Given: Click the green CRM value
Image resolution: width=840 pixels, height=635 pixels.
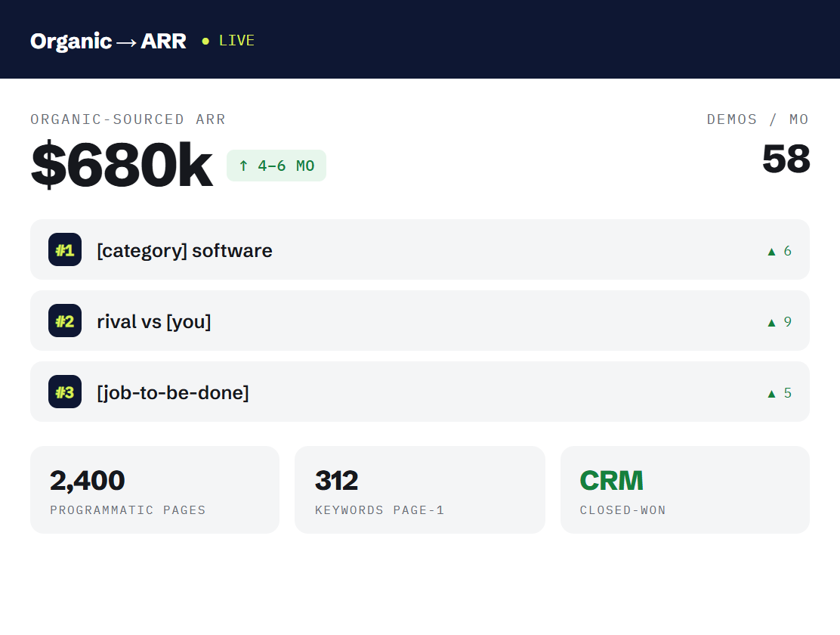Looking at the screenshot, I should 611,481.
